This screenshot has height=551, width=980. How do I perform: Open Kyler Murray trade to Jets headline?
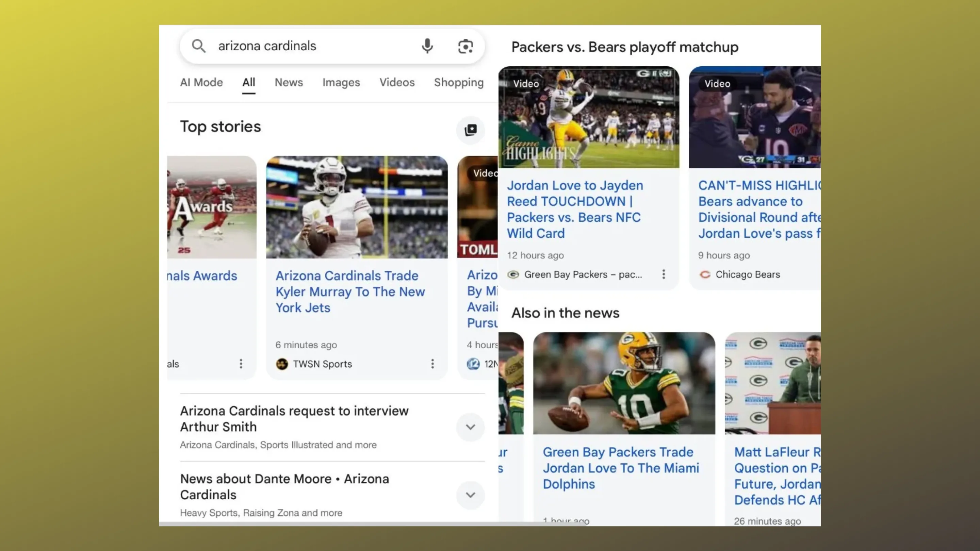349,292
